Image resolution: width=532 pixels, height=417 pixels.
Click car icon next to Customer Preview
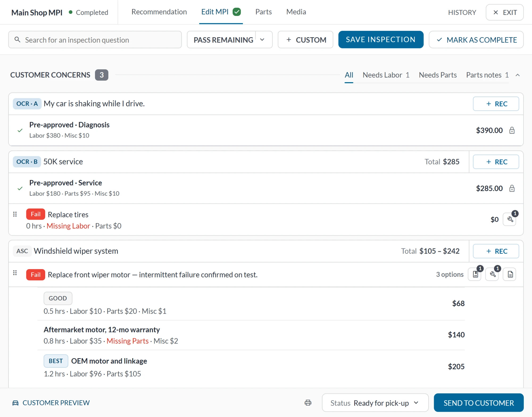(x=15, y=403)
